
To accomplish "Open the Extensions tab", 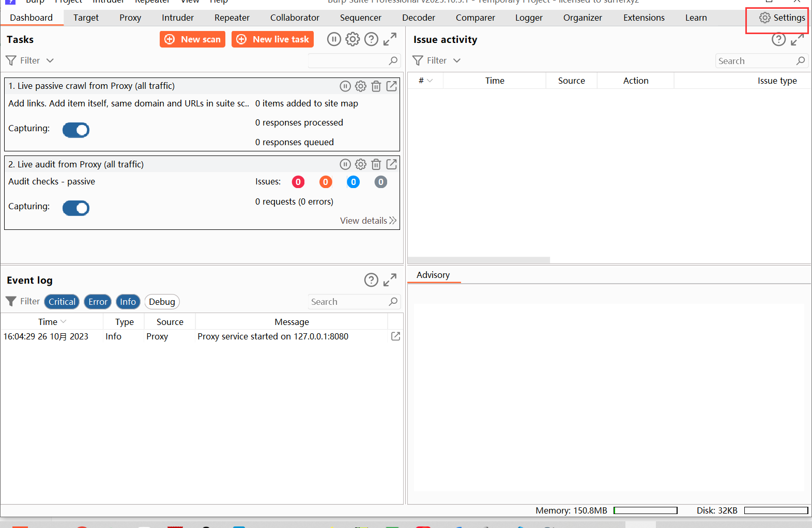I will click(x=644, y=18).
